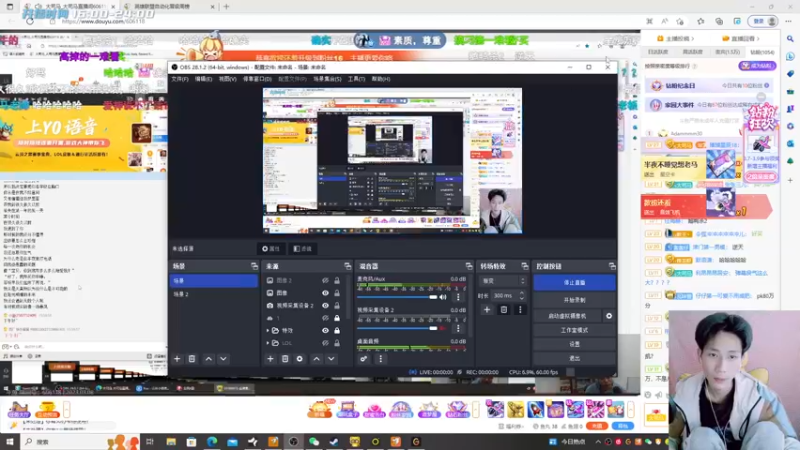Viewport: 800px width, 450px height.
Task: Pop out the 场景 dock panel
Action: point(254,266)
